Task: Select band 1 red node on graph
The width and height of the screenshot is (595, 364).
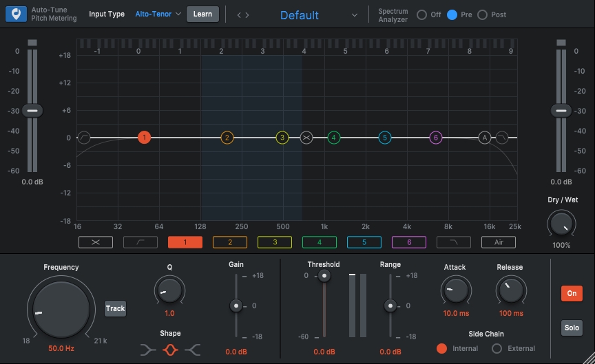Action: click(144, 137)
